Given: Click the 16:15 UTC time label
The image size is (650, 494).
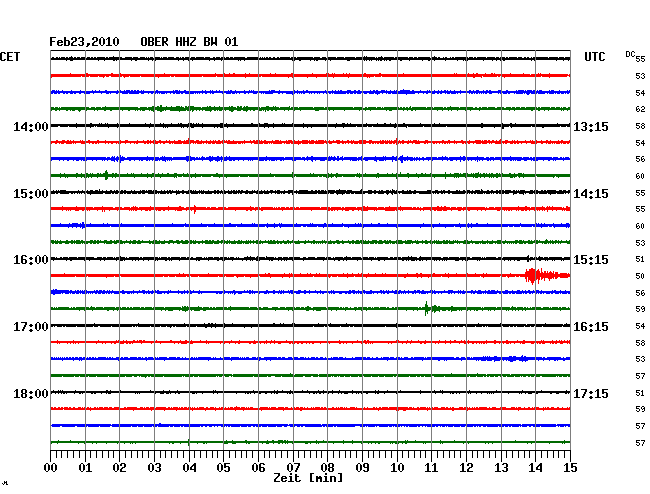Looking at the screenshot, I should point(591,327).
